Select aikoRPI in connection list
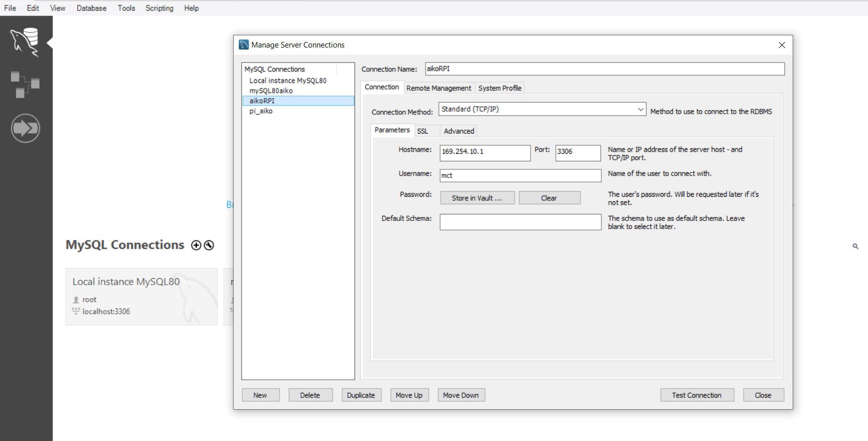 (x=298, y=101)
